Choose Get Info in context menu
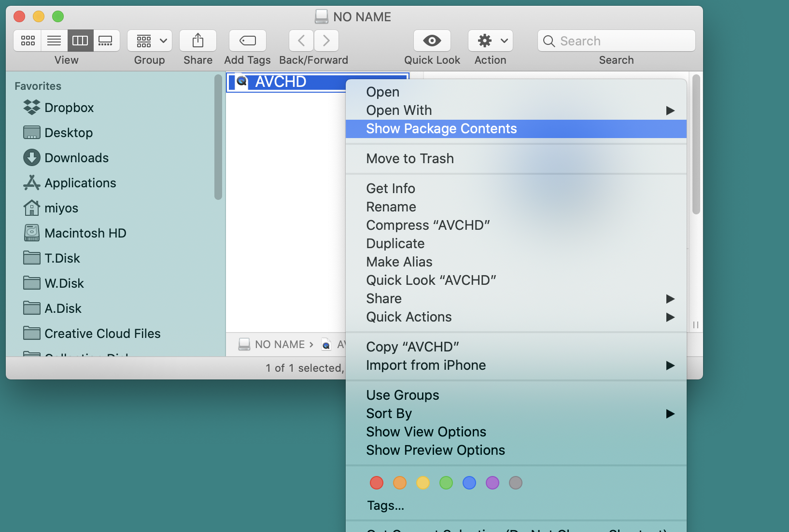Screen dimensions: 789x532 coord(391,188)
